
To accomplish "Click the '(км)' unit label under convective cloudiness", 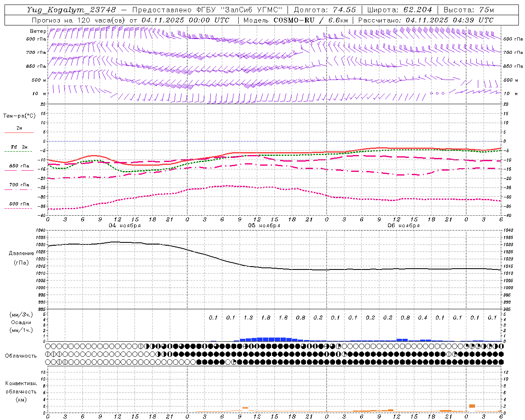I will [21, 399].
